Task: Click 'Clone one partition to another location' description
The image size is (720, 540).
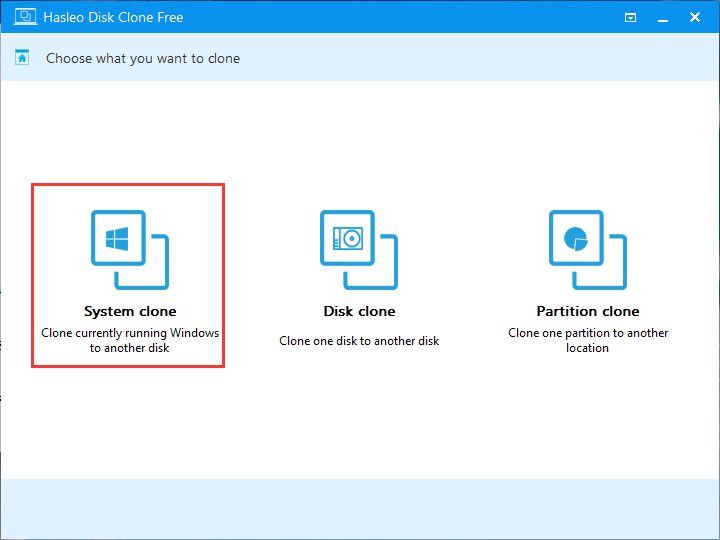Action: point(588,340)
